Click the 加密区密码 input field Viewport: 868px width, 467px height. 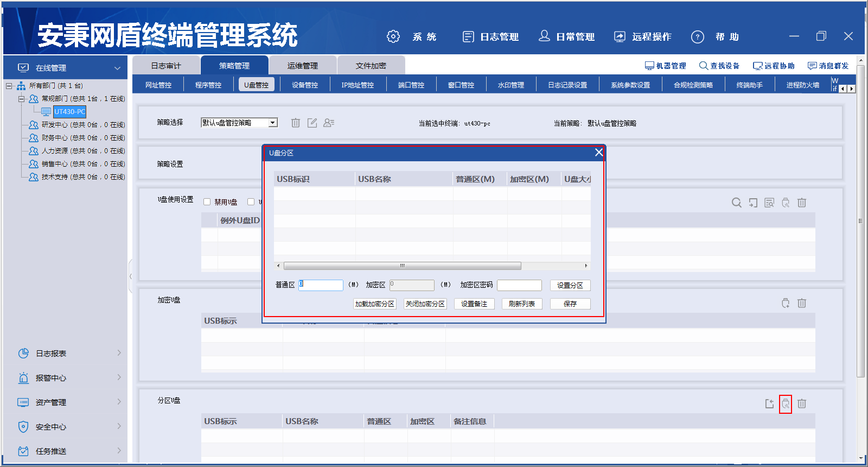[x=519, y=285]
